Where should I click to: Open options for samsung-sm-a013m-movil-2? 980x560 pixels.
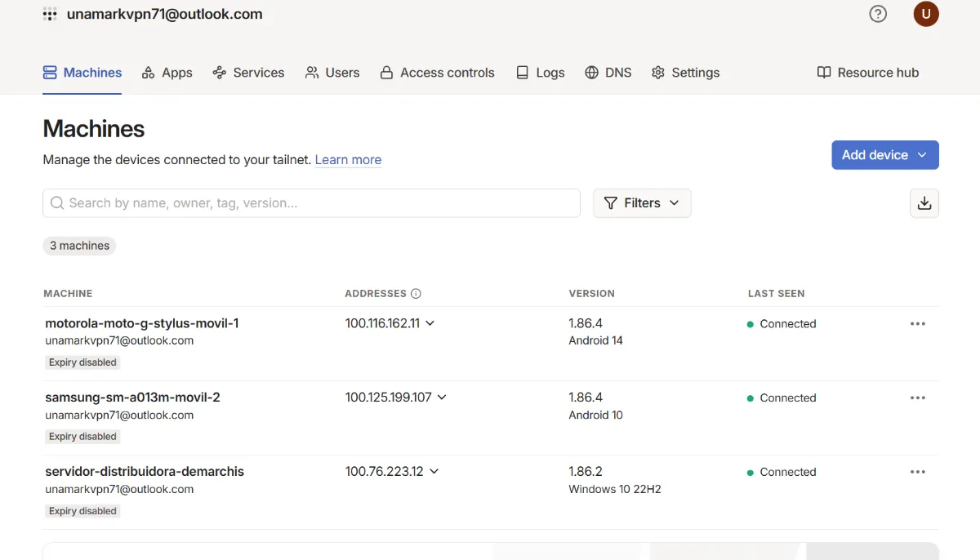[918, 398]
